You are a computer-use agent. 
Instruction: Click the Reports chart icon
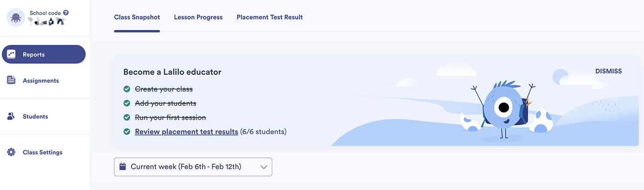click(x=12, y=54)
